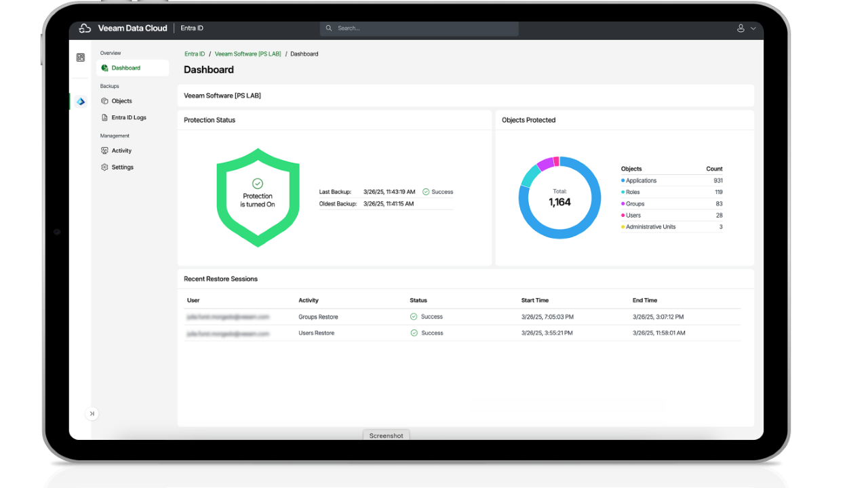Click the Screenshot label at bottom

[387, 436]
